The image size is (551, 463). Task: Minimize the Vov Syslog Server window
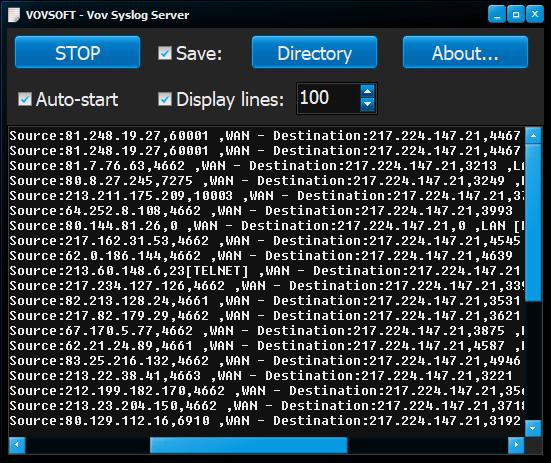497,14
